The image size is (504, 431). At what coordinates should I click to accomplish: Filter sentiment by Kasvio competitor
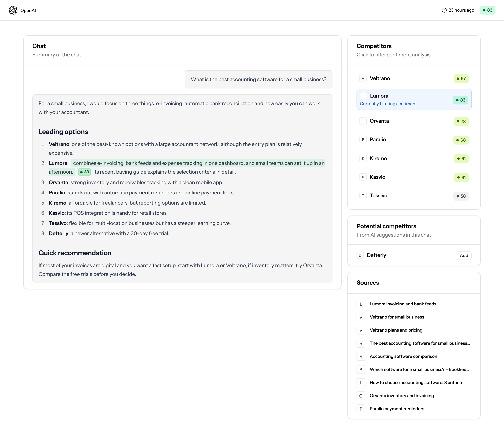pyautogui.click(x=414, y=177)
